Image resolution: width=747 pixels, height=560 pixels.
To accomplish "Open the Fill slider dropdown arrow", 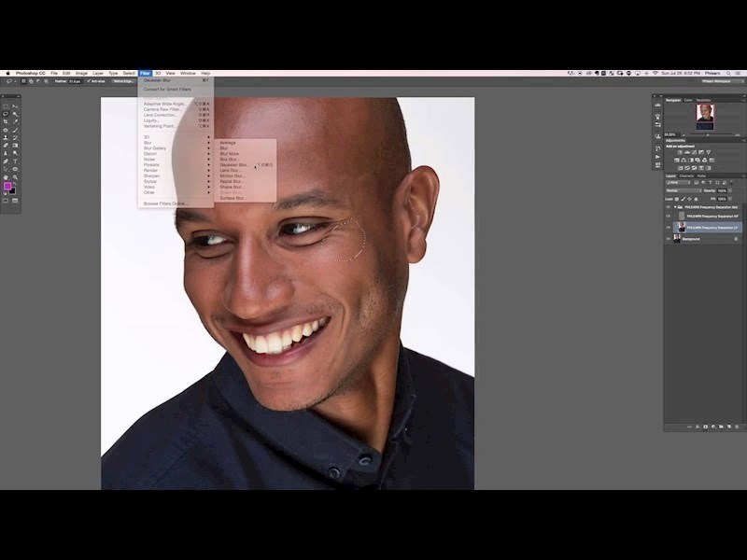I will [x=730, y=199].
